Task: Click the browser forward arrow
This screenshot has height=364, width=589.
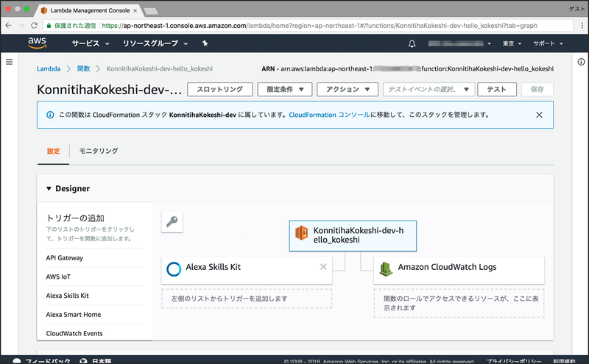Action: tap(21, 26)
